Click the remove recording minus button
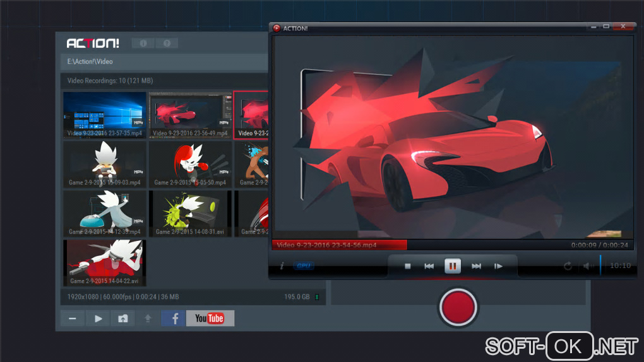 [73, 318]
